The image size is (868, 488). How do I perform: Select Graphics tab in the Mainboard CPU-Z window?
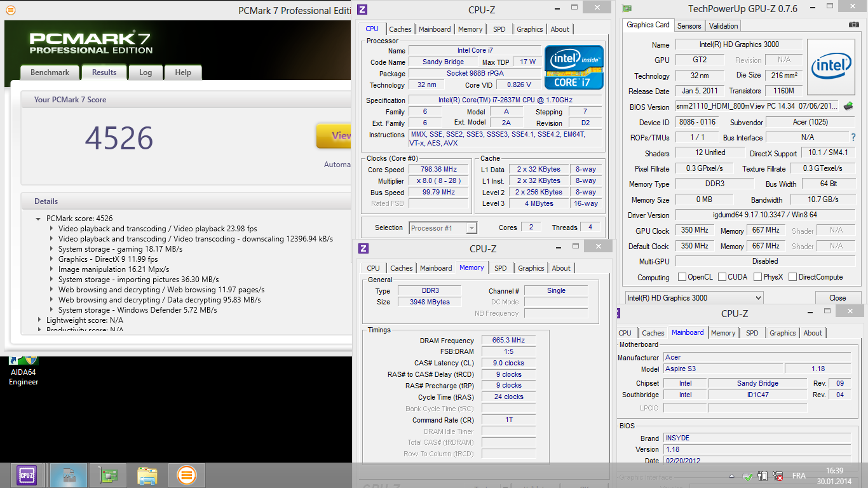click(783, 333)
